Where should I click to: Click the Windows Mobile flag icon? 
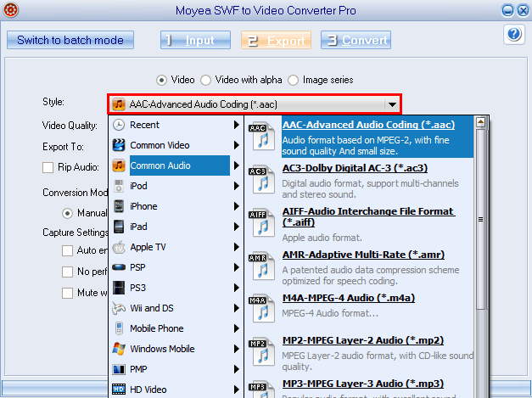point(119,349)
